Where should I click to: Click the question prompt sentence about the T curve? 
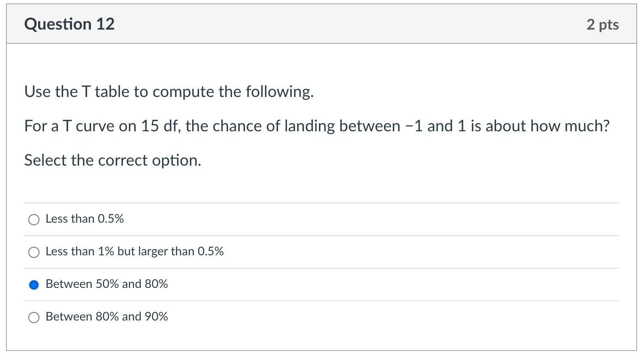(x=316, y=126)
